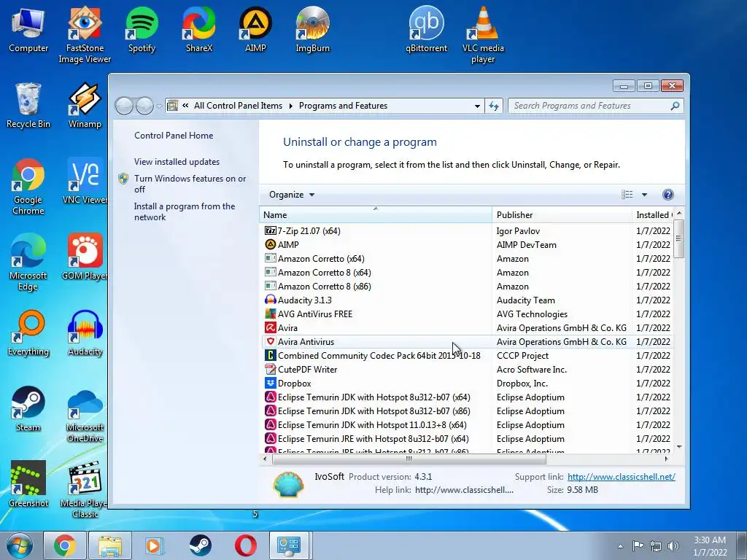Open FastStone Image Viewer desktop icon

85,35
